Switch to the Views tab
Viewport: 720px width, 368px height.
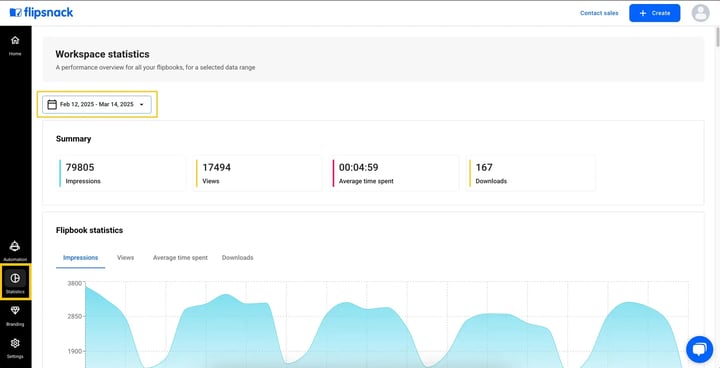125,258
